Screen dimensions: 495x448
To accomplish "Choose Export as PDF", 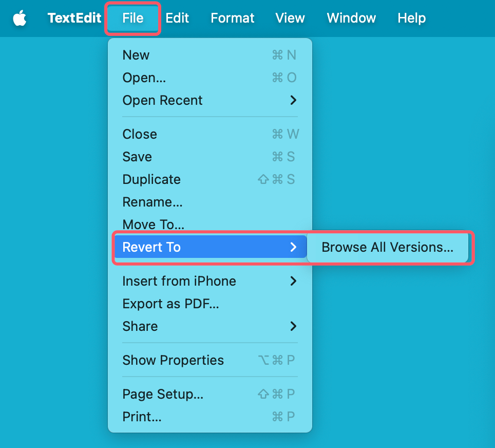I will 170,304.
